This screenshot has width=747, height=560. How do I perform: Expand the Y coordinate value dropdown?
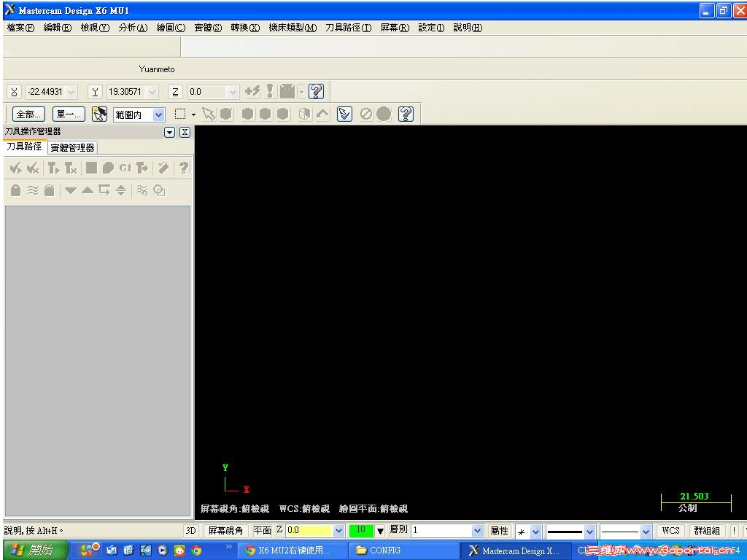[x=152, y=92]
